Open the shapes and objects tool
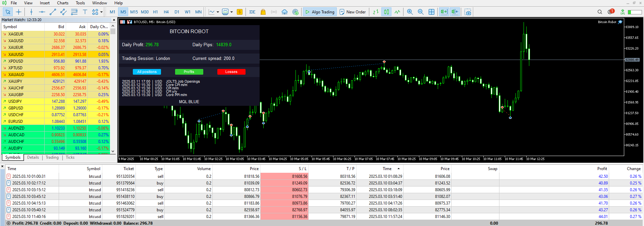This screenshot has width=644, height=226. pyautogui.click(x=95, y=12)
